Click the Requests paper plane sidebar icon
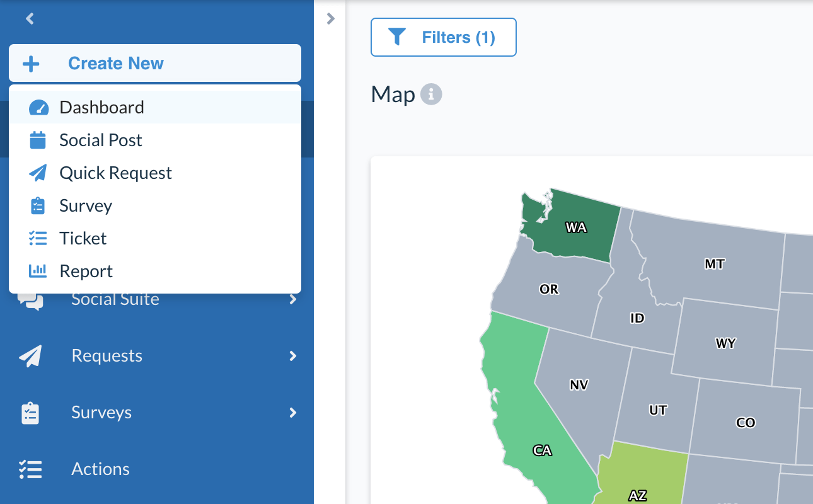Viewport: 813px width, 504px height. (30, 355)
